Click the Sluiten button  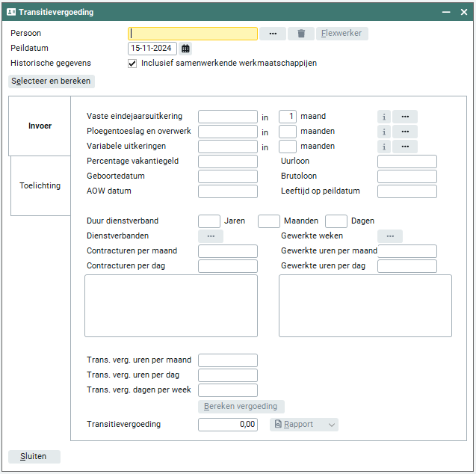click(x=34, y=456)
